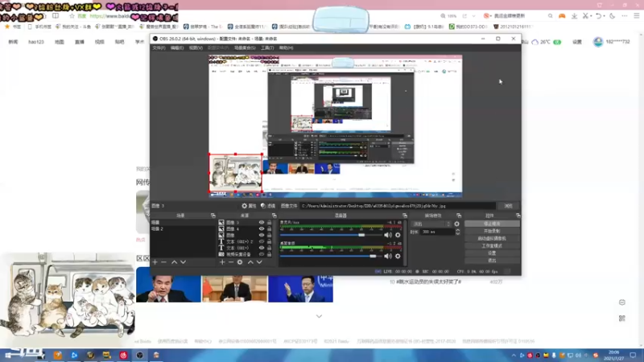
Task: Pop out the scenes dock panel
Action: pos(213,216)
